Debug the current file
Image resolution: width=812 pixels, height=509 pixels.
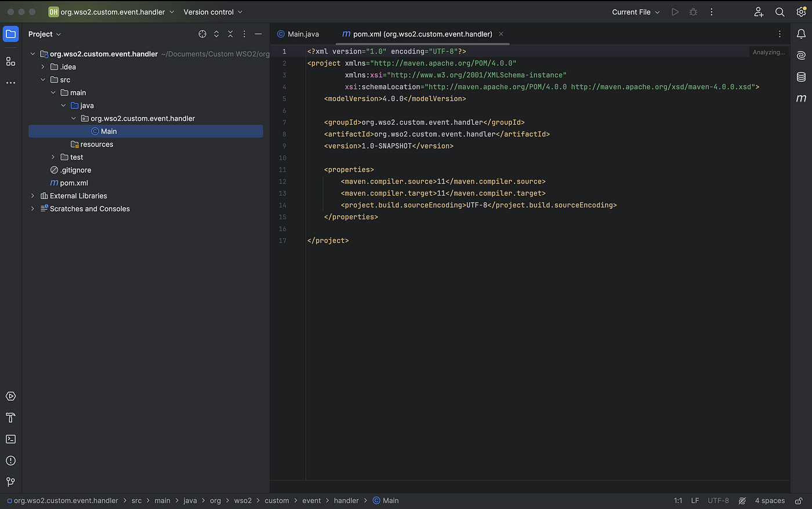tap(693, 12)
